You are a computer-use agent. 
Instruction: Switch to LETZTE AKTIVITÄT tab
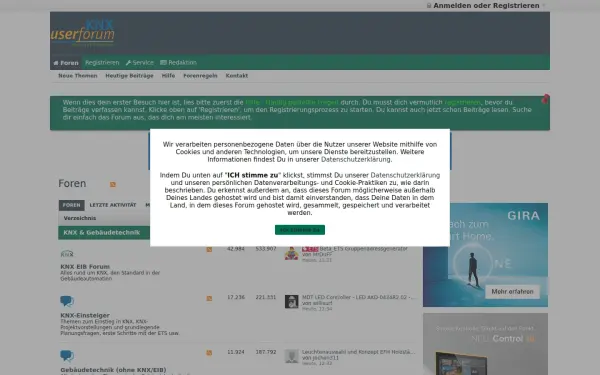pos(113,205)
